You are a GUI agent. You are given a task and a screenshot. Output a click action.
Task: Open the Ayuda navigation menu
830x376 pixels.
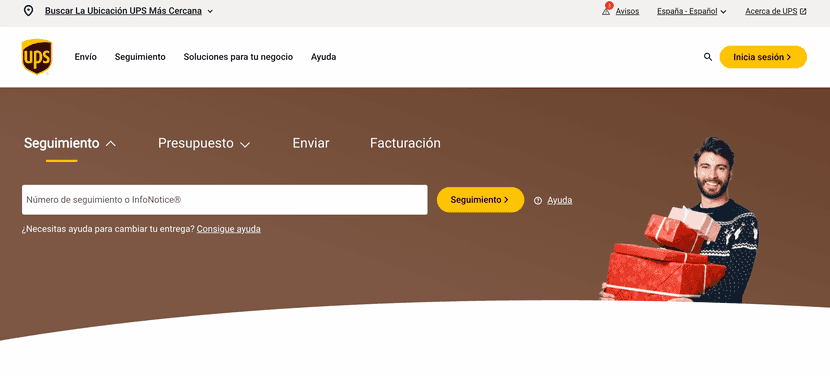coord(323,57)
